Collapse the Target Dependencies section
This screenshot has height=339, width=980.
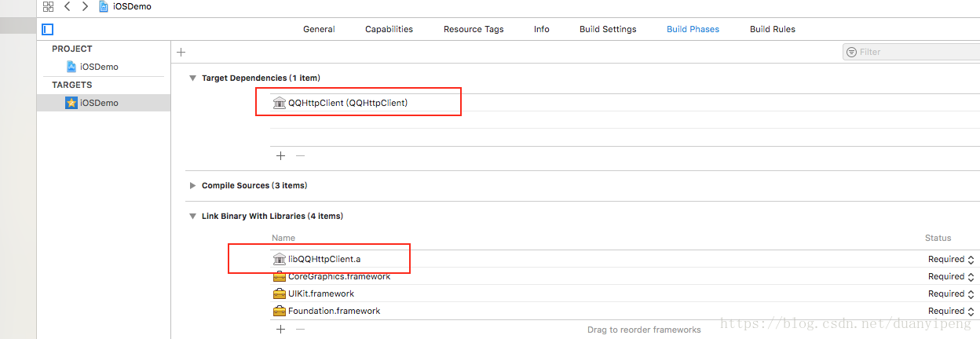pyautogui.click(x=192, y=78)
